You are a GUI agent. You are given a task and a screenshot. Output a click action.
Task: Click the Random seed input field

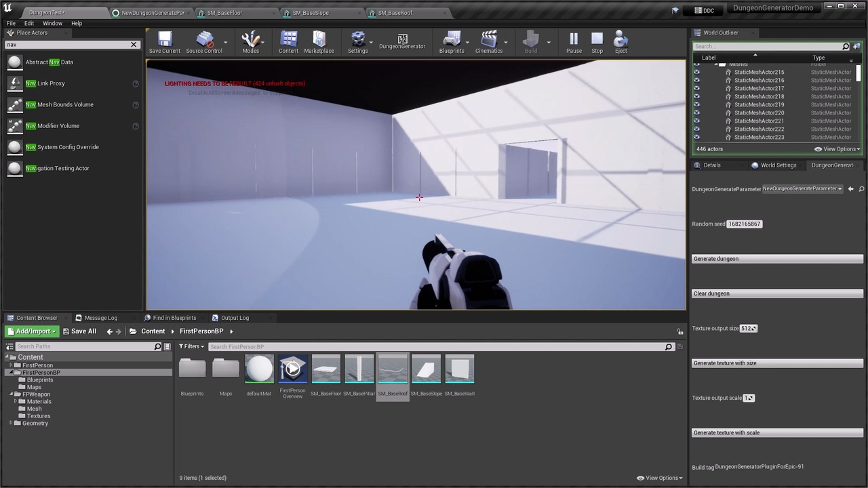[x=744, y=224]
